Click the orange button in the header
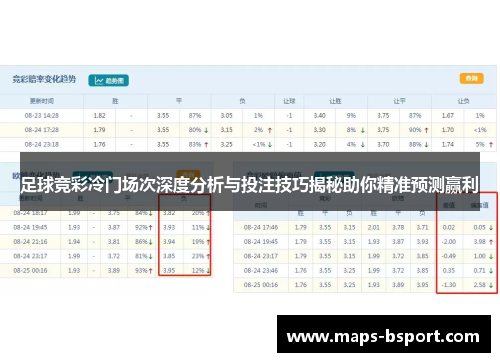The width and height of the screenshot is (500, 362). (x=471, y=78)
